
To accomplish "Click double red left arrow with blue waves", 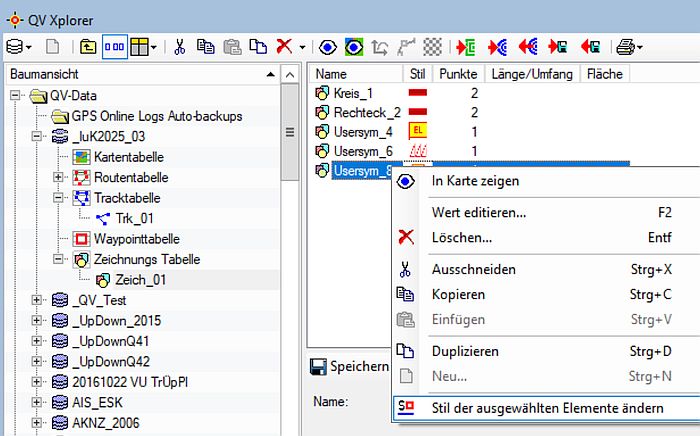I will [x=528, y=47].
